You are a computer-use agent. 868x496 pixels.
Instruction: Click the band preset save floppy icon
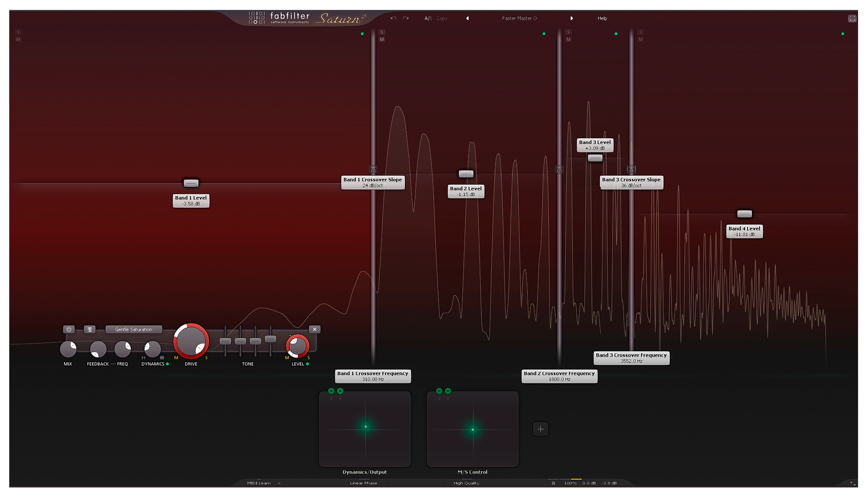[89, 330]
